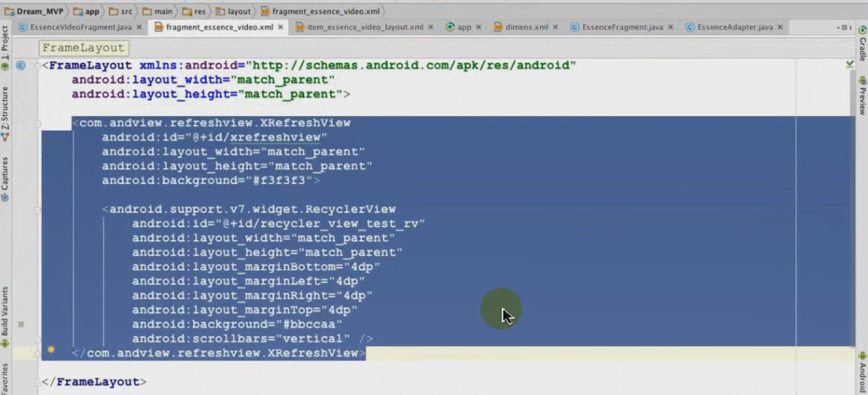Click the Dream_MVP project breadcrumb

[x=35, y=12]
